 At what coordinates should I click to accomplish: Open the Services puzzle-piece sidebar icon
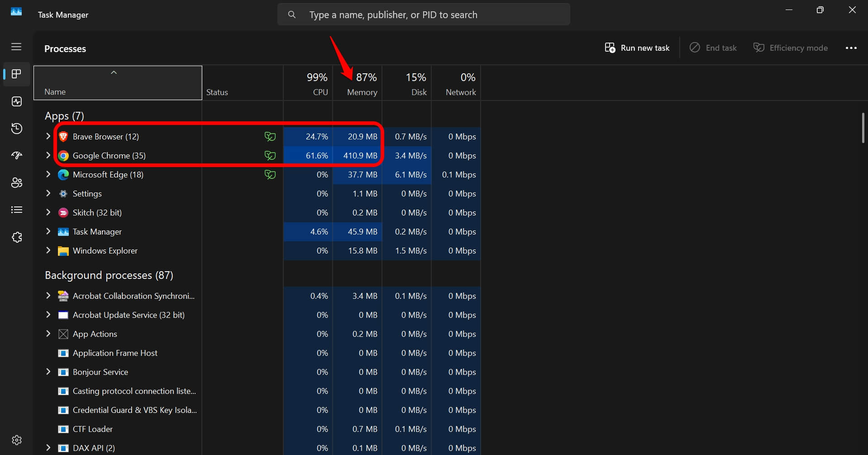pyautogui.click(x=17, y=237)
